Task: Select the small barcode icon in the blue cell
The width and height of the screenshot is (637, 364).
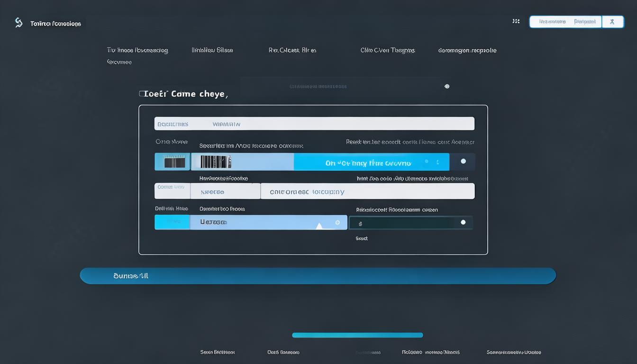Action: pyautogui.click(x=173, y=162)
